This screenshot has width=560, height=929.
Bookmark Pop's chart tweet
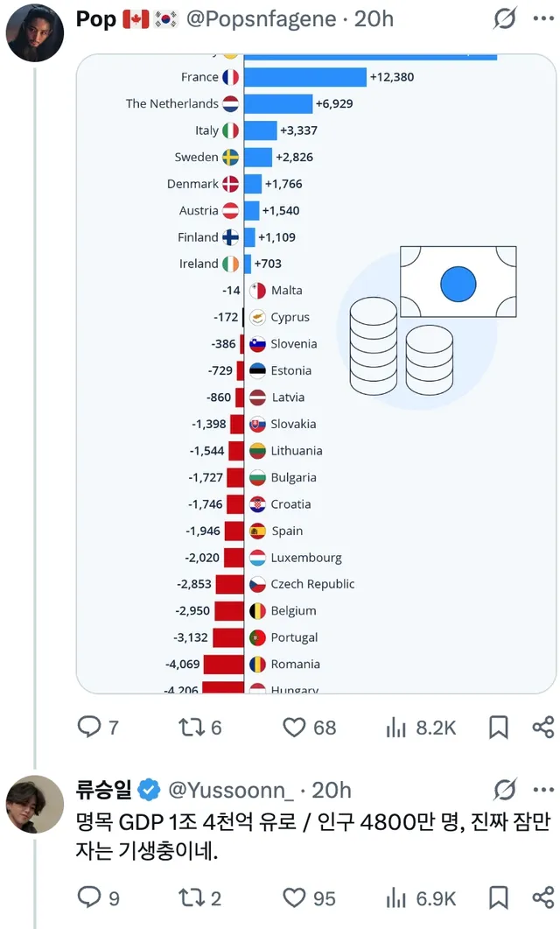click(499, 727)
